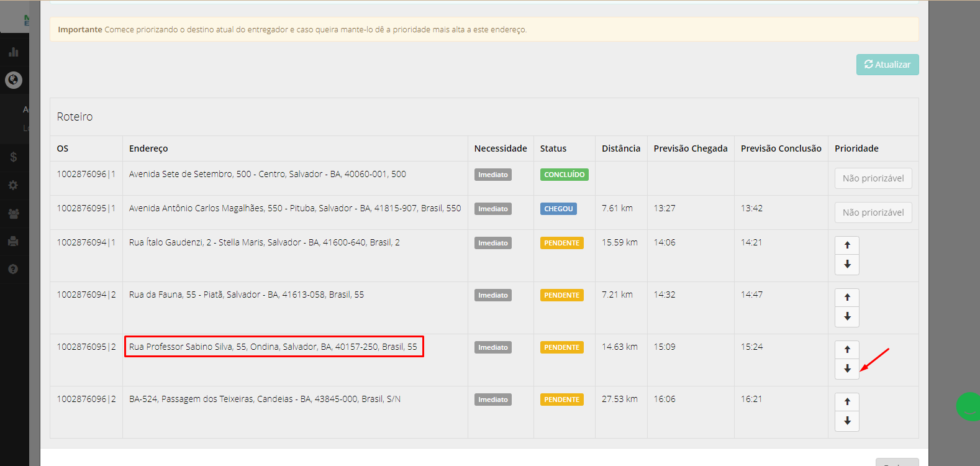Open the printer sidebar icon

(x=14, y=241)
